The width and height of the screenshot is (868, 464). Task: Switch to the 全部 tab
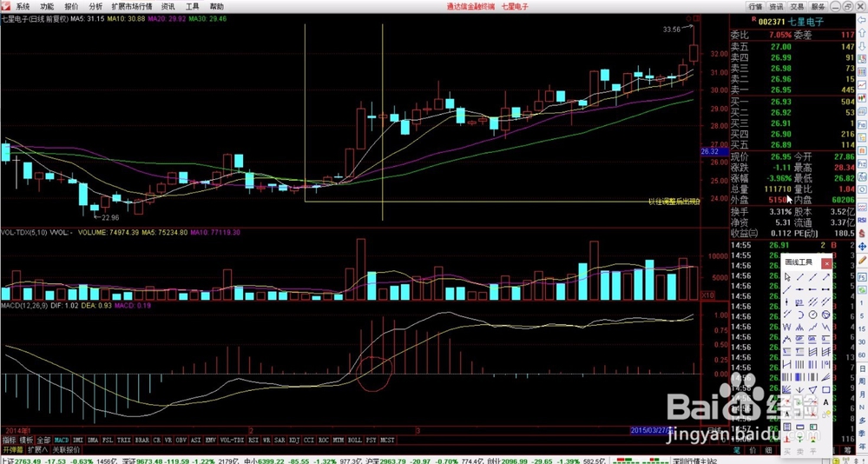coord(43,440)
